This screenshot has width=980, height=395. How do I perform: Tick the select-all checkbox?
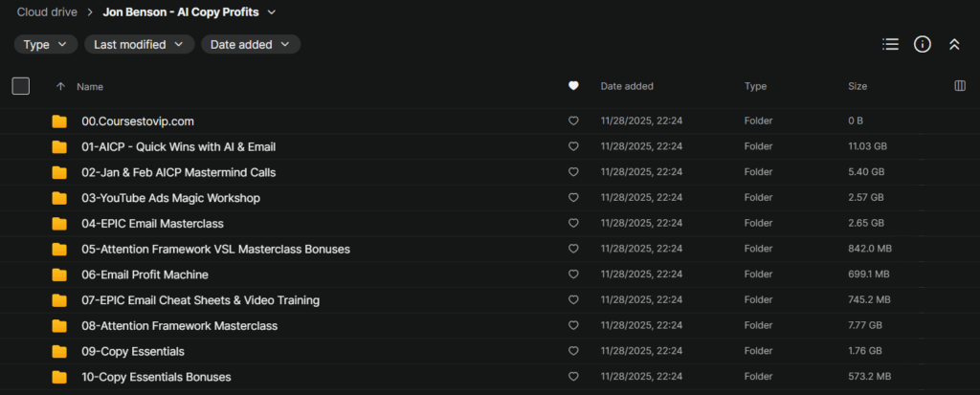(21, 86)
